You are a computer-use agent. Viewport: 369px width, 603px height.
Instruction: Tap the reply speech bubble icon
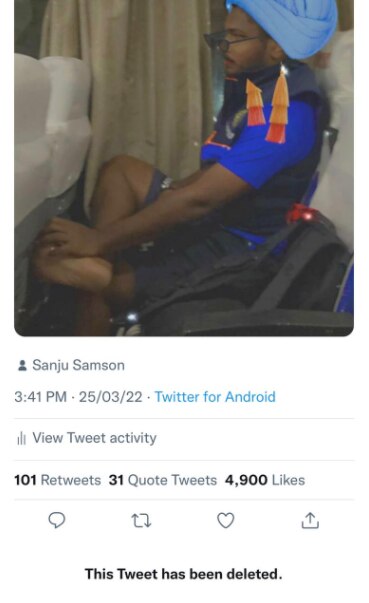click(57, 520)
